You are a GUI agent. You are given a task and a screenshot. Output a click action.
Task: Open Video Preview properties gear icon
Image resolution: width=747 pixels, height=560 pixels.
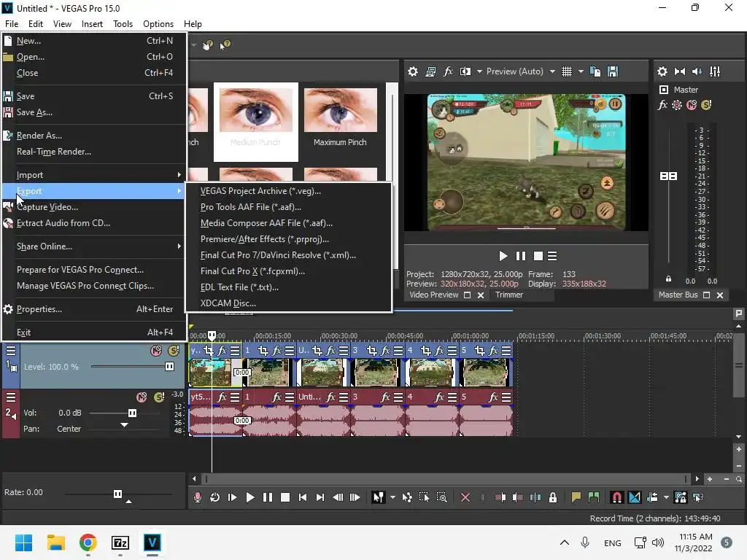(413, 71)
